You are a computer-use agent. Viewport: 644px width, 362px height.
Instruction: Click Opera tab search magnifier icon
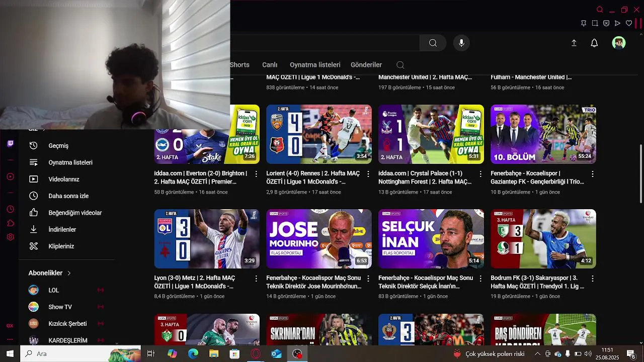(x=600, y=10)
